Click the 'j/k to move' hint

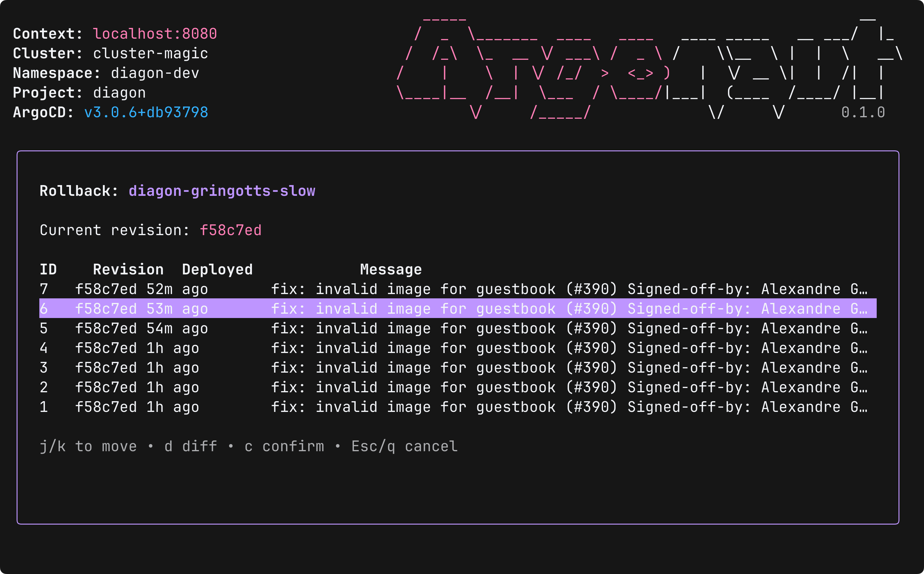coord(88,446)
